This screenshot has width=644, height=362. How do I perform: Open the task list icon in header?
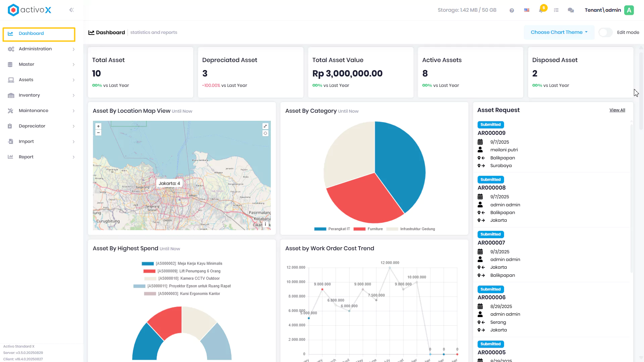(x=556, y=10)
